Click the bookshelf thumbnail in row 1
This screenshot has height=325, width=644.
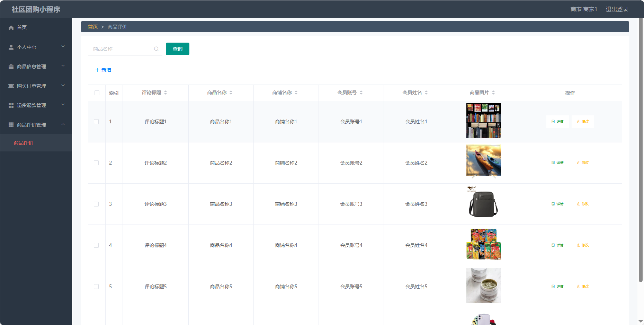pyautogui.click(x=484, y=121)
